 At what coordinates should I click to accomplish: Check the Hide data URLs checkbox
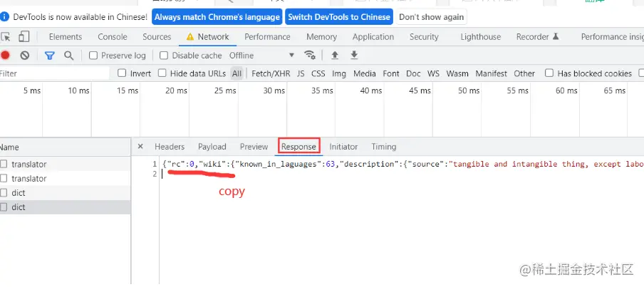pyautogui.click(x=162, y=73)
